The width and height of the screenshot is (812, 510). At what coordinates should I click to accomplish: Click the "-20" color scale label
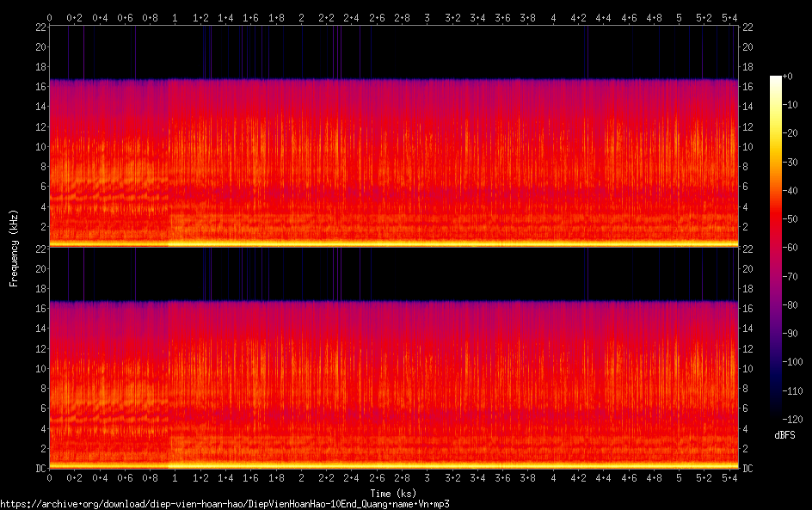(790, 133)
